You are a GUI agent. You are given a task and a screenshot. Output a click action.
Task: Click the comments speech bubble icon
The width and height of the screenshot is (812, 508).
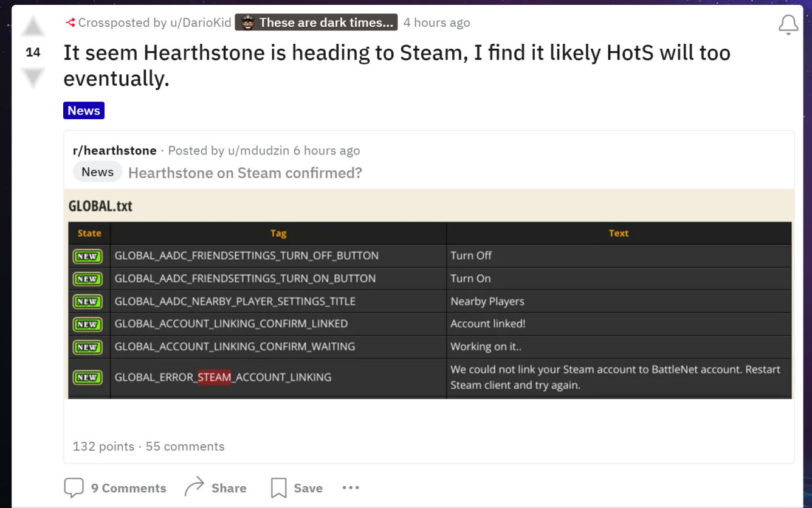tap(74, 488)
